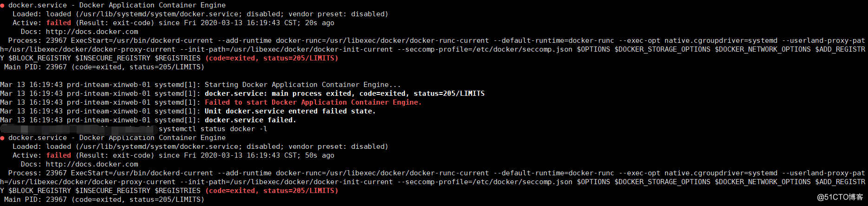Click first 'Loaded: loaded' service path line

pyautogui.click(x=200, y=14)
